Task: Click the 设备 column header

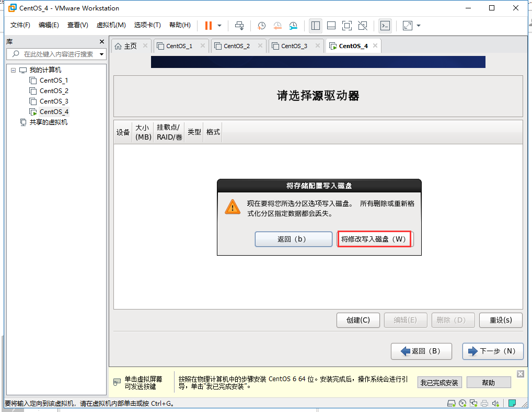Action: click(123, 132)
